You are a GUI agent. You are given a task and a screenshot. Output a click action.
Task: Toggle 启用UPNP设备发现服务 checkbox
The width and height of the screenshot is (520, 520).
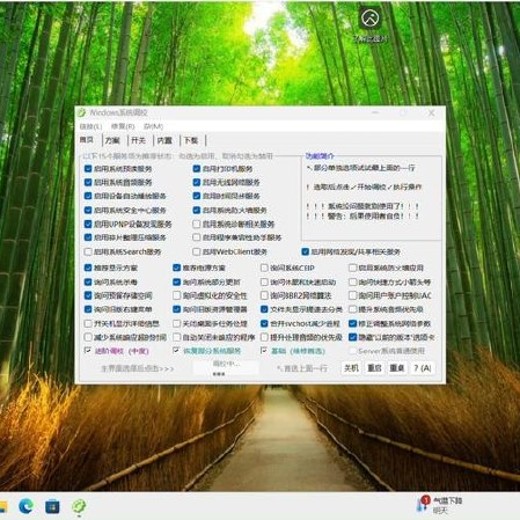click(x=88, y=224)
